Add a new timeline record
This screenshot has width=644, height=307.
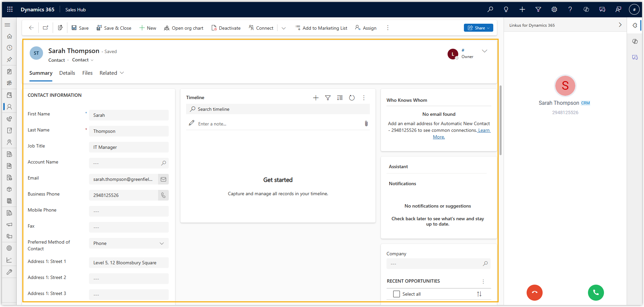315,98
